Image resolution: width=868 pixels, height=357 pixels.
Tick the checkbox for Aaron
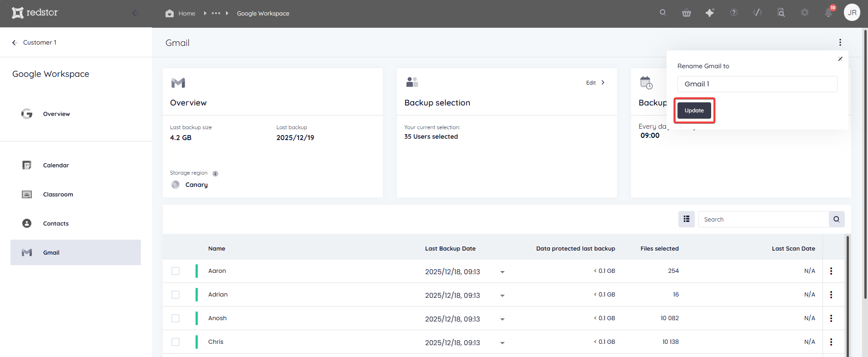[x=176, y=271]
